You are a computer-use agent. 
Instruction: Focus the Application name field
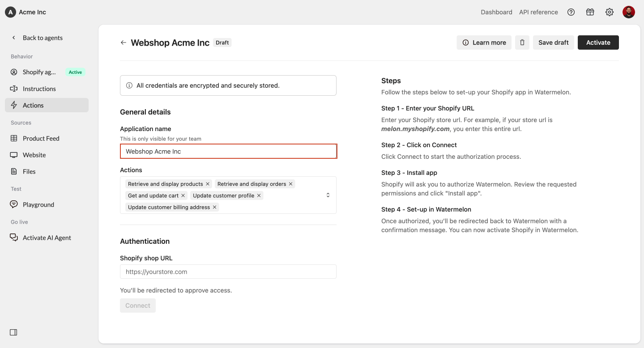(x=228, y=151)
